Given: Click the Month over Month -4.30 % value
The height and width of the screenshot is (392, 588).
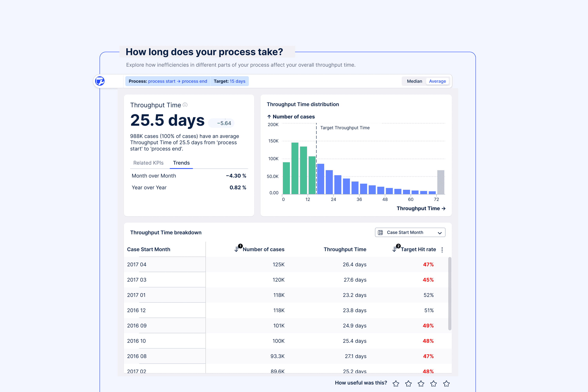Looking at the screenshot, I should pos(236,176).
